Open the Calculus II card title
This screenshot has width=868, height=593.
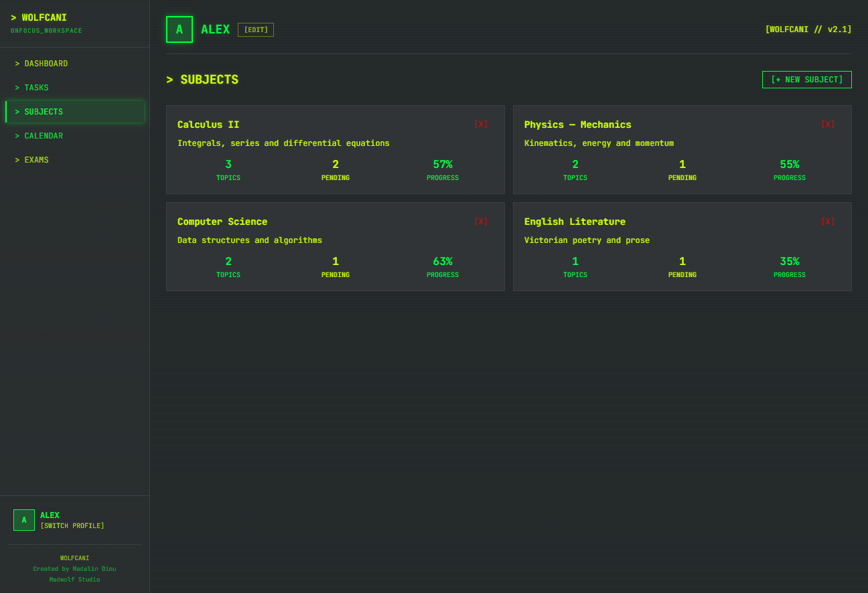208,124
